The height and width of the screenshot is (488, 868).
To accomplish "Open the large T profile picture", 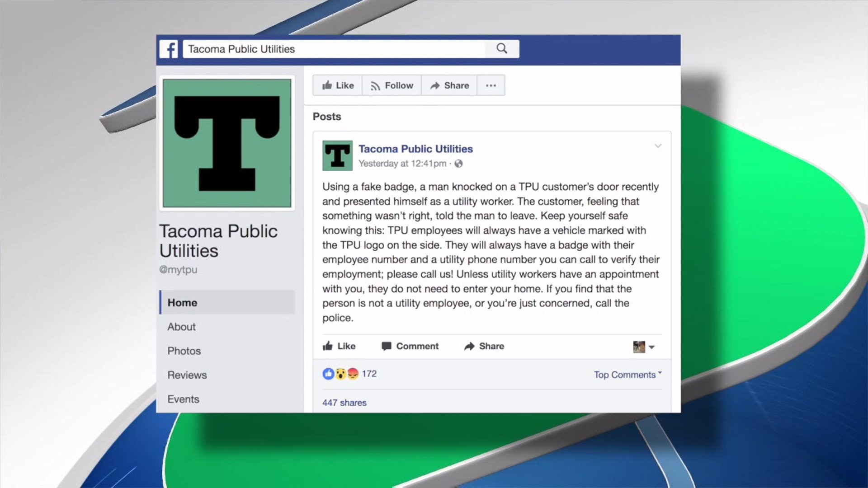I will 227,143.
